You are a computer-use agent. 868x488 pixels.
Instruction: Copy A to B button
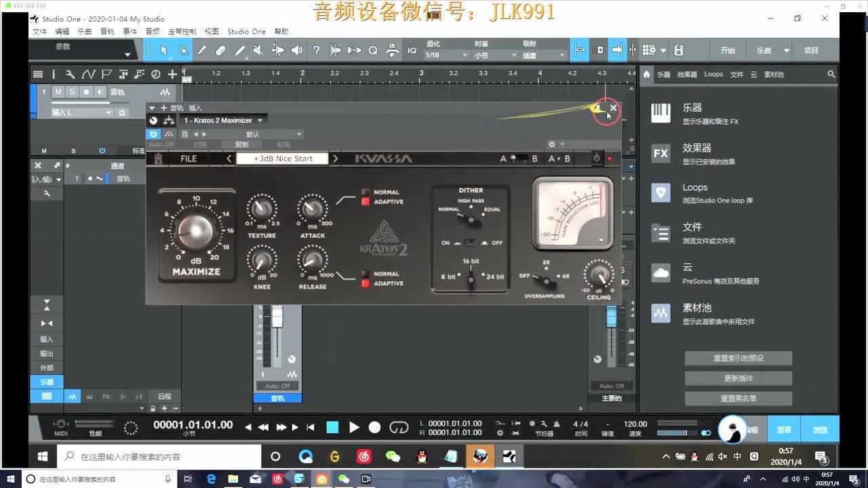tap(559, 159)
